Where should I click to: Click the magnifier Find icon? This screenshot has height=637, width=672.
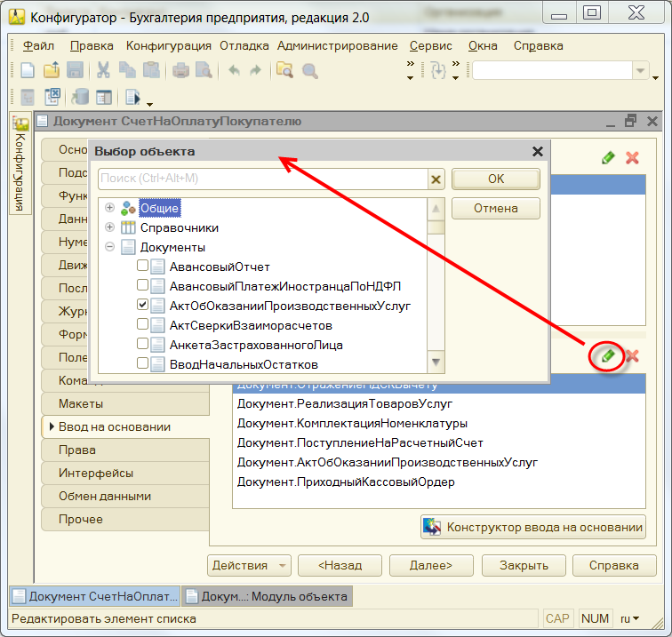click(309, 70)
